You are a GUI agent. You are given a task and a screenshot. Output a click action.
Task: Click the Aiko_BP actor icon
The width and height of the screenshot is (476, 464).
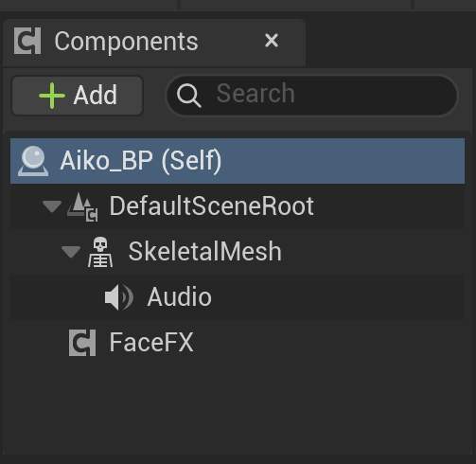[33, 161]
